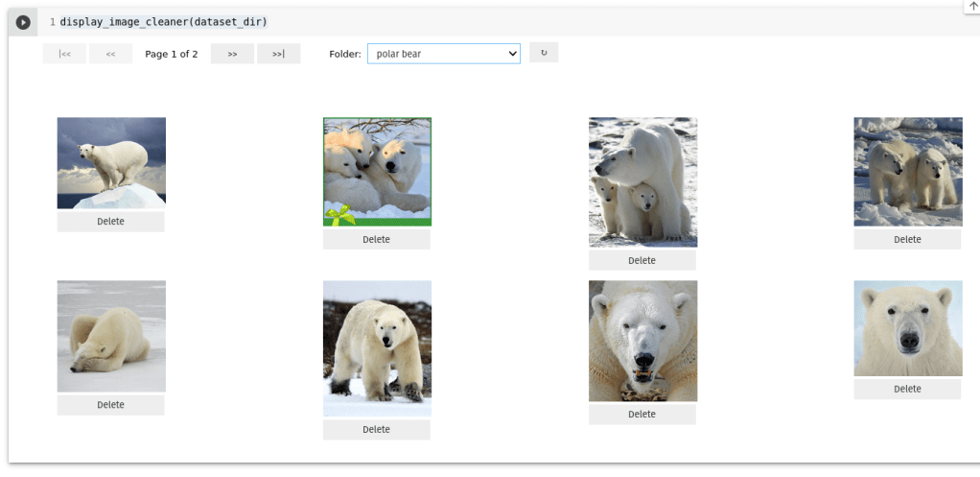
Task: Delete the polar bear on iceberg image
Action: pyautogui.click(x=110, y=222)
